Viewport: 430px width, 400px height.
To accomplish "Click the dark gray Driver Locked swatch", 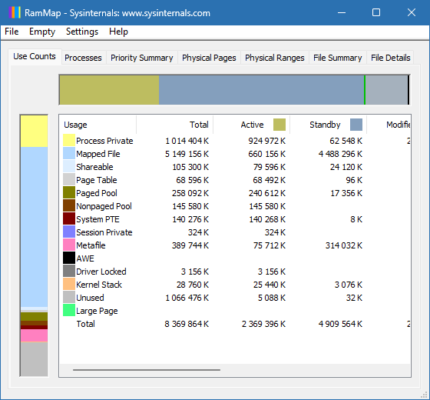I will pos(69,271).
